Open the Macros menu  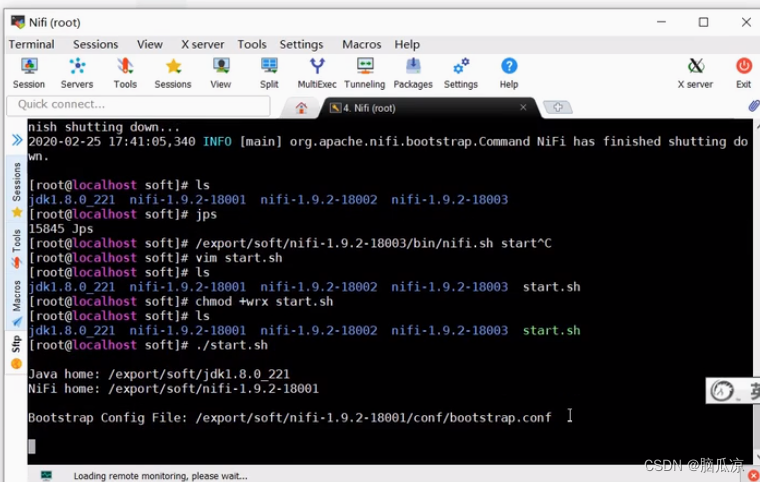(x=362, y=44)
